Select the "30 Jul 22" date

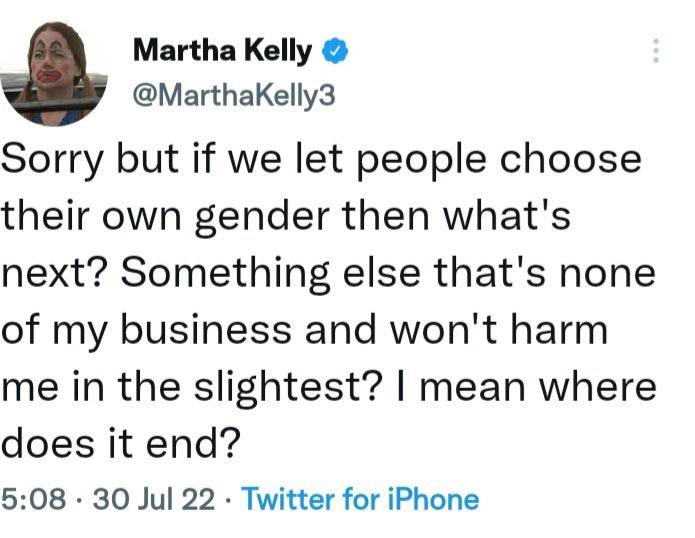point(150,498)
